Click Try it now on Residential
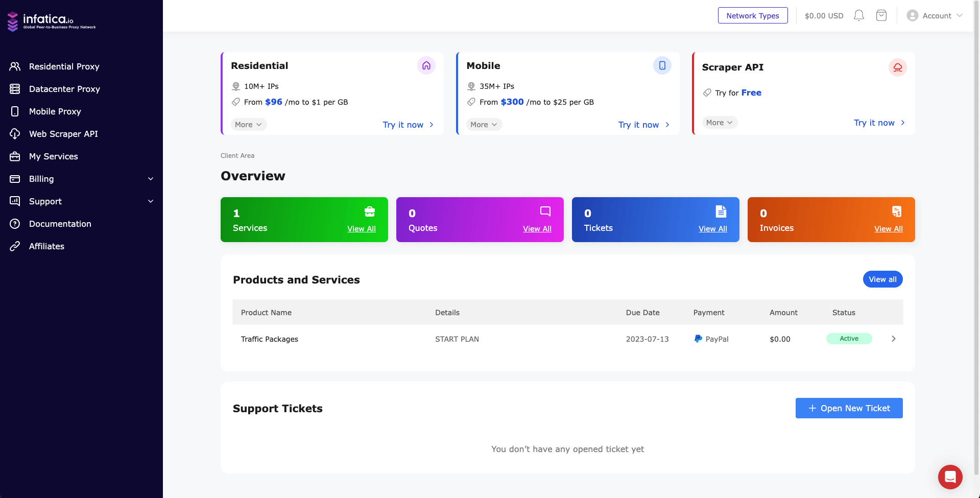The height and width of the screenshot is (498, 980). click(408, 125)
